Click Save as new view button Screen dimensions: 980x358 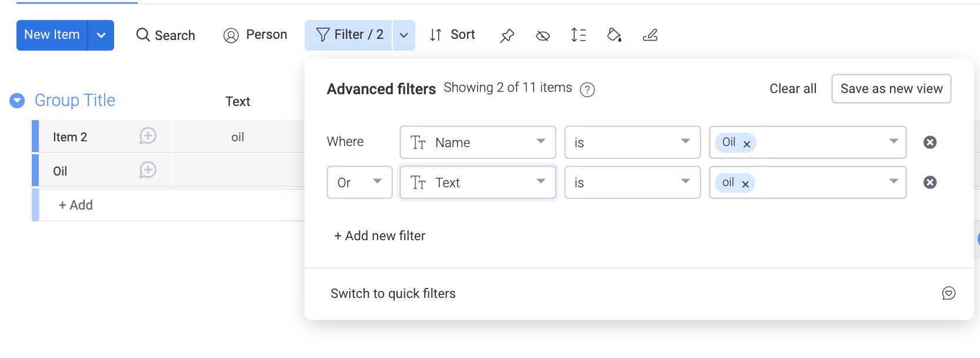891,89
